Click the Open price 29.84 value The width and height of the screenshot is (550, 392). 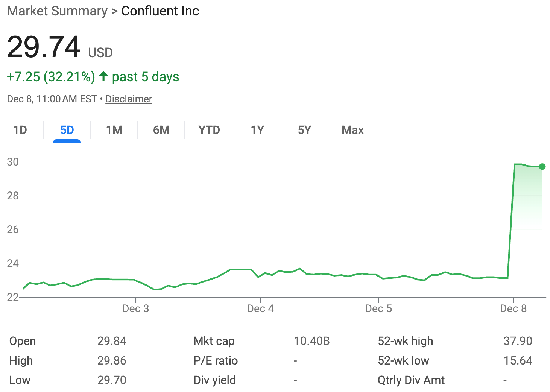tap(112, 341)
